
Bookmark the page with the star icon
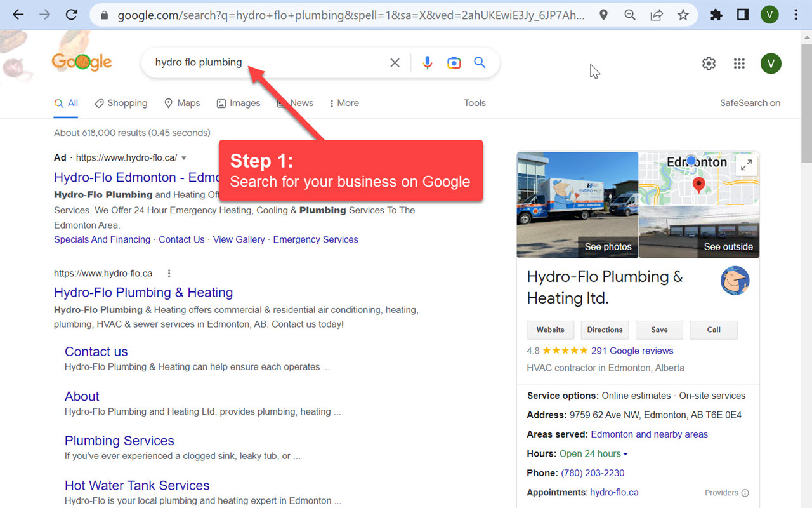683,15
